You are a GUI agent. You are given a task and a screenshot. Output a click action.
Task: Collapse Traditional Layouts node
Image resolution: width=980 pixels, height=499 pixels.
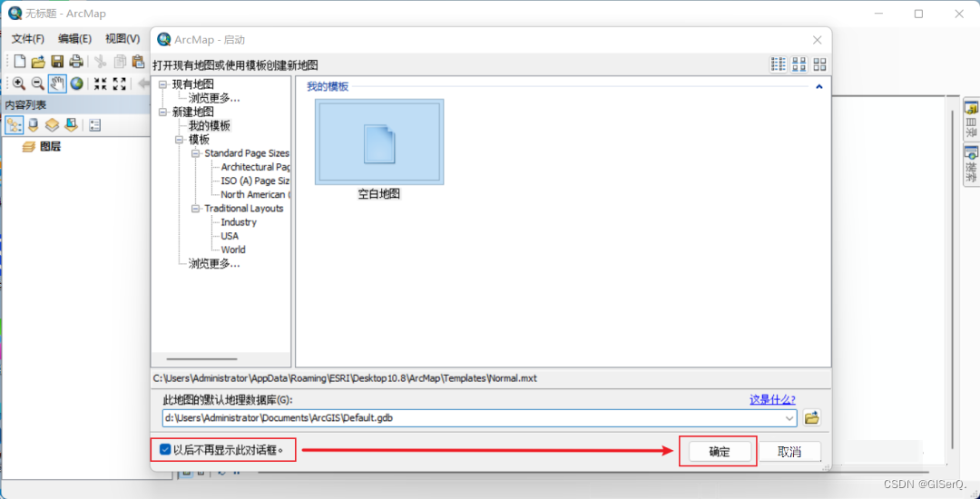point(196,208)
